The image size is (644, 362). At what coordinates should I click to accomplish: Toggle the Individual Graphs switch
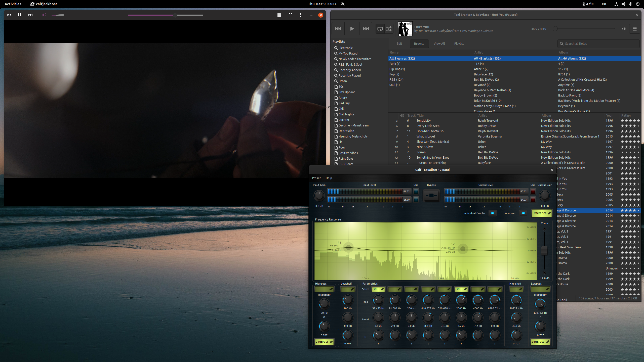pos(492,213)
